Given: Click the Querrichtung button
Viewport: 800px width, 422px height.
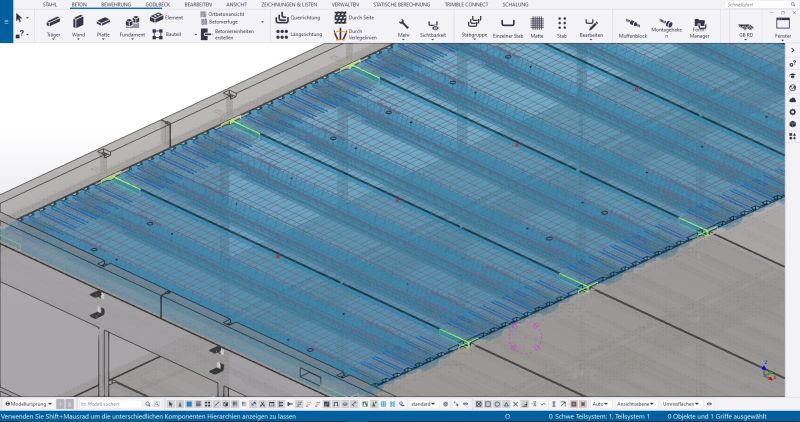Looking at the screenshot, I should pyautogui.click(x=300, y=18).
